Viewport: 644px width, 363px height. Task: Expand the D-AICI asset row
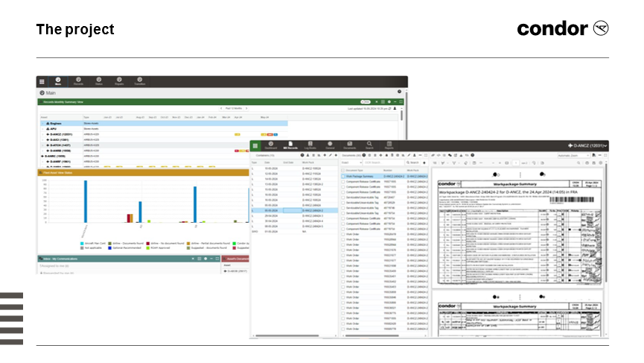[42, 140]
